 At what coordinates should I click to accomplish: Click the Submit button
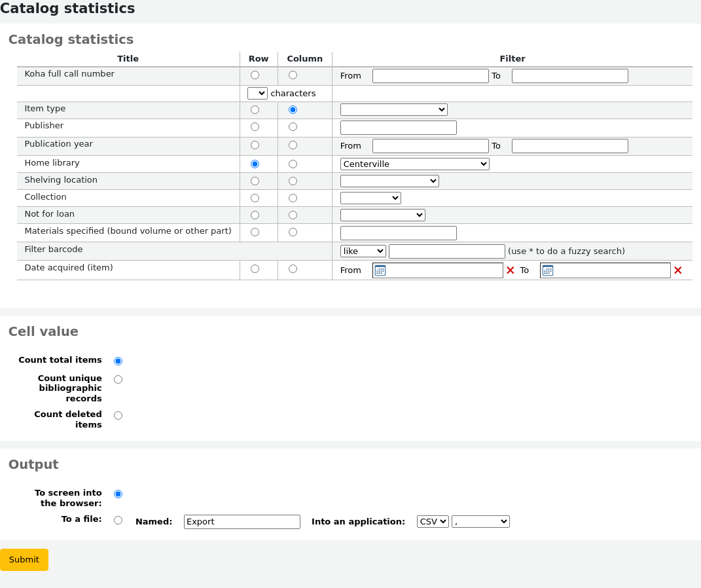(x=24, y=560)
